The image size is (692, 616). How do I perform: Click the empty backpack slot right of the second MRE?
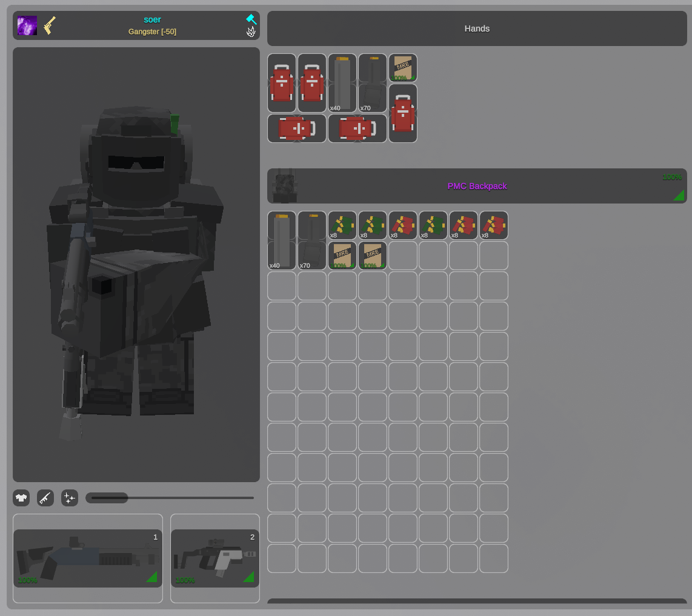point(403,256)
